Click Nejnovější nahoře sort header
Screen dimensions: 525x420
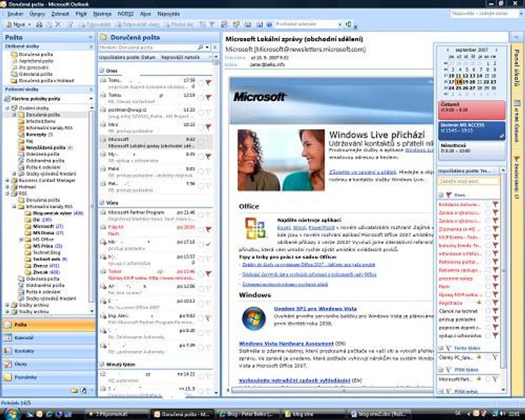tap(180, 57)
